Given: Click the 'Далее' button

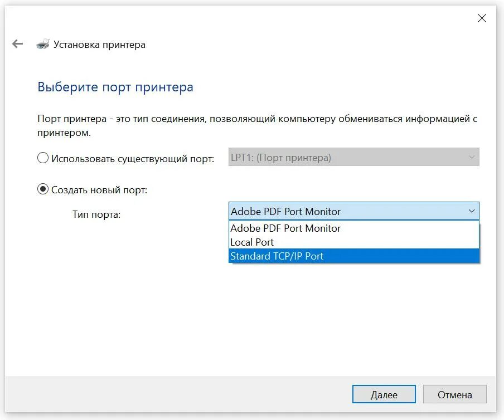Looking at the screenshot, I should [x=384, y=394].
